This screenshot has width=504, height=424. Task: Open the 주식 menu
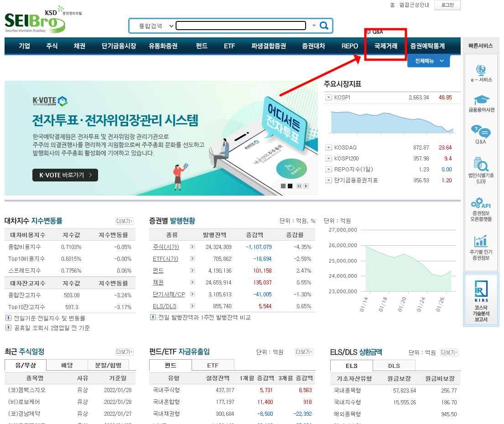pos(52,46)
